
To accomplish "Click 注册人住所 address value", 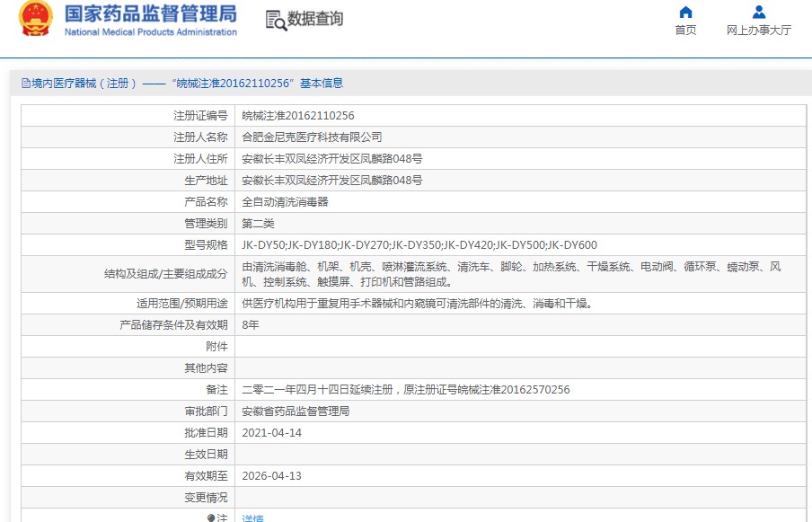I will (x=332, y=159).
